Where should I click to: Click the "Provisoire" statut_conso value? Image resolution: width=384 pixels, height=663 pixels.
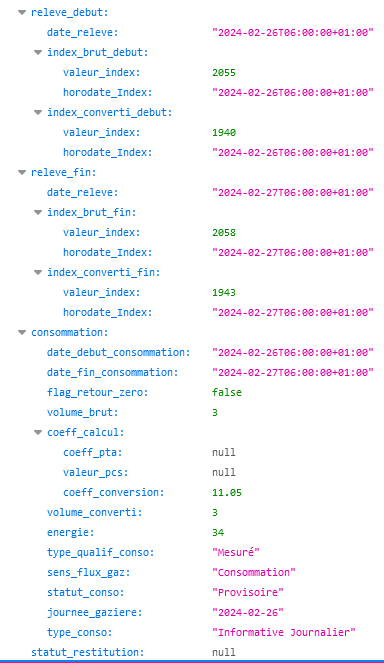point(248,592)
